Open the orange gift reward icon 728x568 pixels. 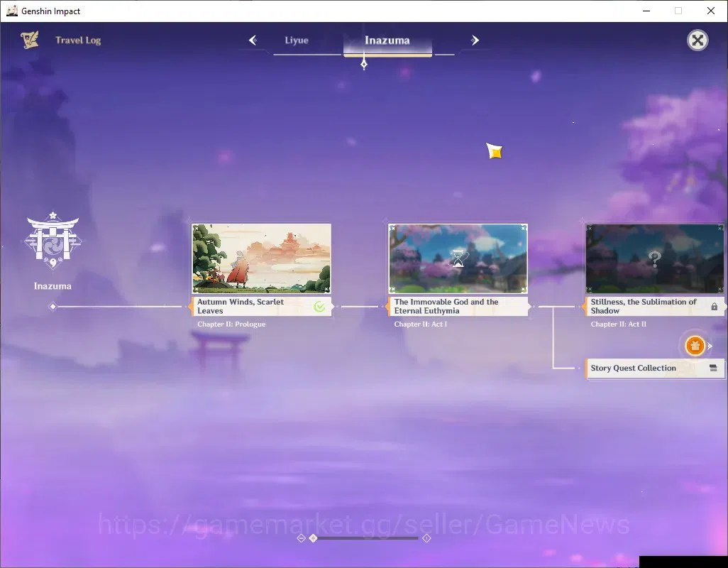pos(695,346)
